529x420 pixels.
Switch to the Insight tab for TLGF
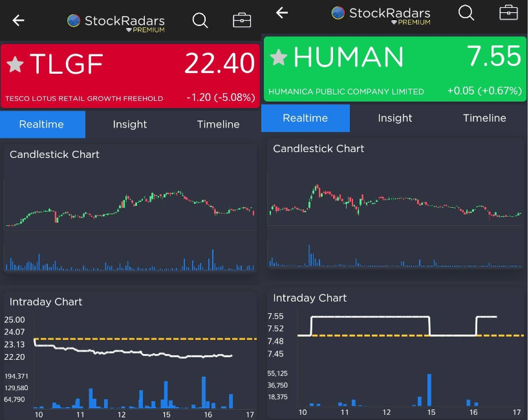pyautogui.click(x=130, y=124)
